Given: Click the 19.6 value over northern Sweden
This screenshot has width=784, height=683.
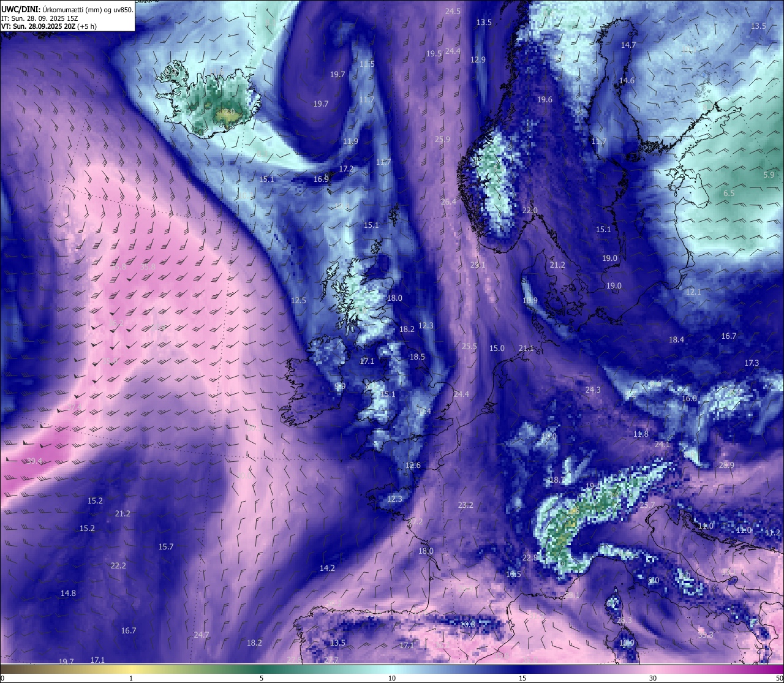Looking at the screenshot, I should [545, 99].
